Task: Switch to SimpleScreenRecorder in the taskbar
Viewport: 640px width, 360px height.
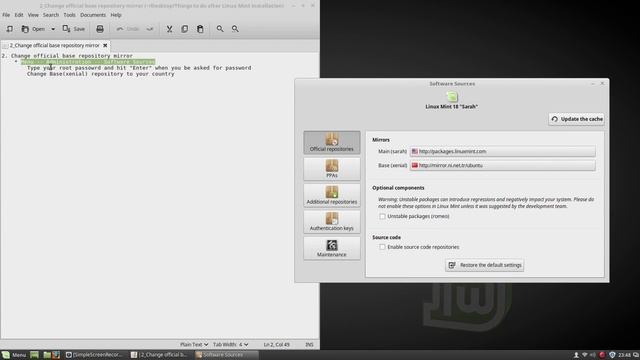Action: pos(95,355)
